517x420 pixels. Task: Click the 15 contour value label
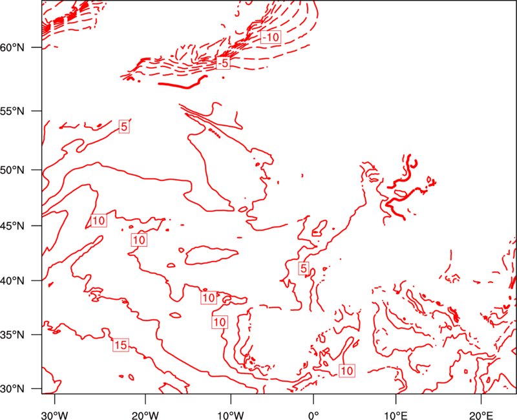point(120,345)
